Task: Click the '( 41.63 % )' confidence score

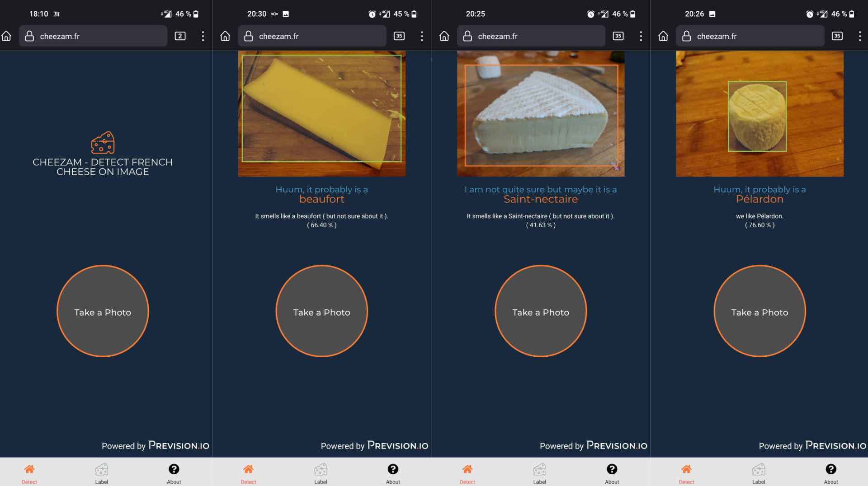Action: pos(541,225)
